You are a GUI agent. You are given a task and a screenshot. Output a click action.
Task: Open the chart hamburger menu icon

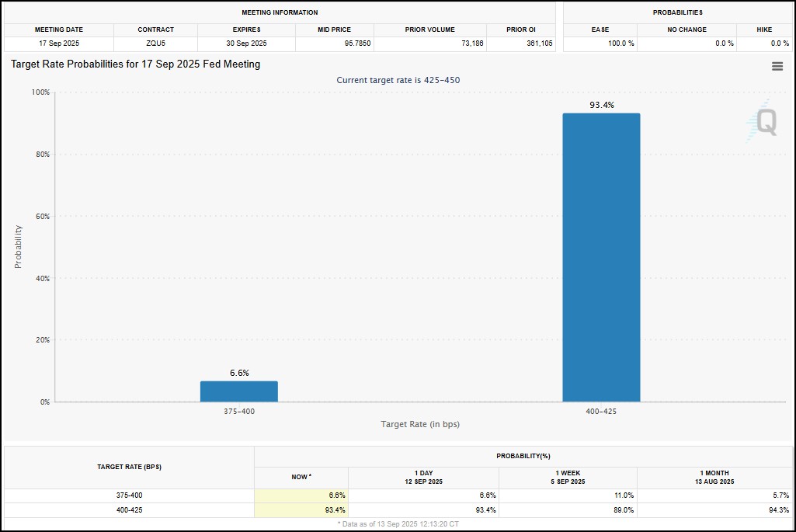pos(777,67)
